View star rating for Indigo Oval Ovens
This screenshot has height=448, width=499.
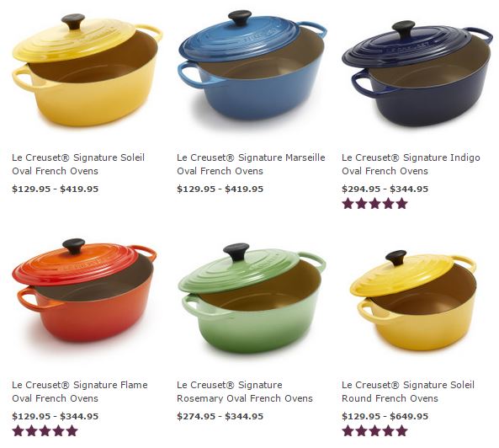[x=375, y=203]
